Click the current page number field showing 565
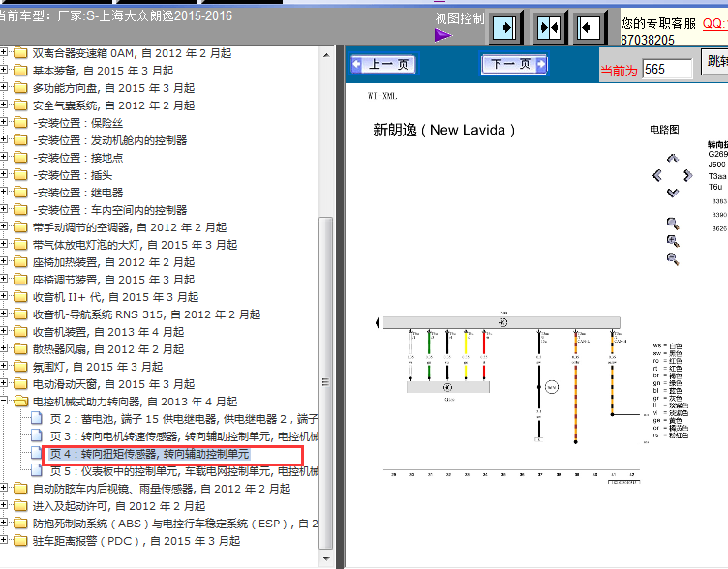The image size is (728, 569). click(667, 69)
